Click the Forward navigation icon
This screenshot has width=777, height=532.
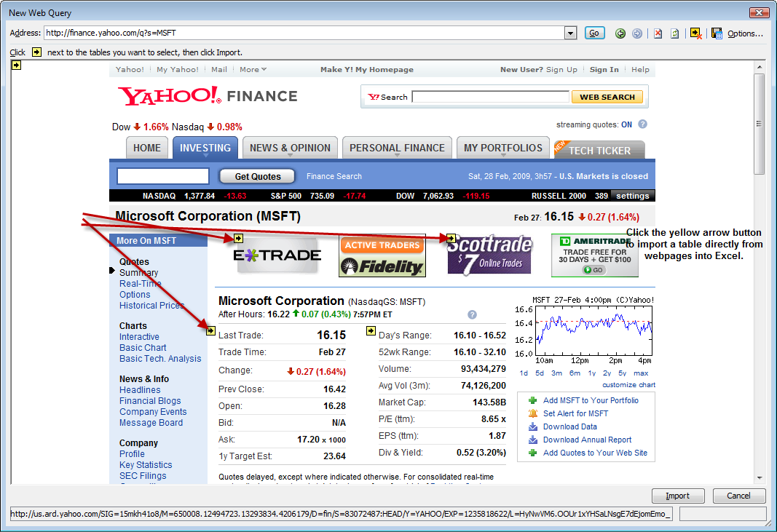[x=637, y=33]
